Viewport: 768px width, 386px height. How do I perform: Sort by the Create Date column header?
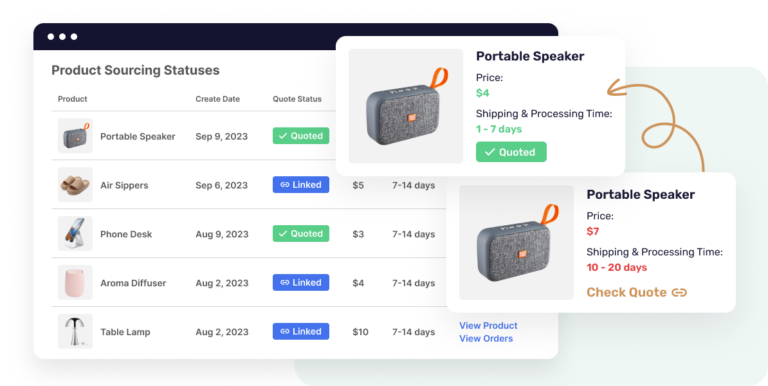tap(217, 99)
